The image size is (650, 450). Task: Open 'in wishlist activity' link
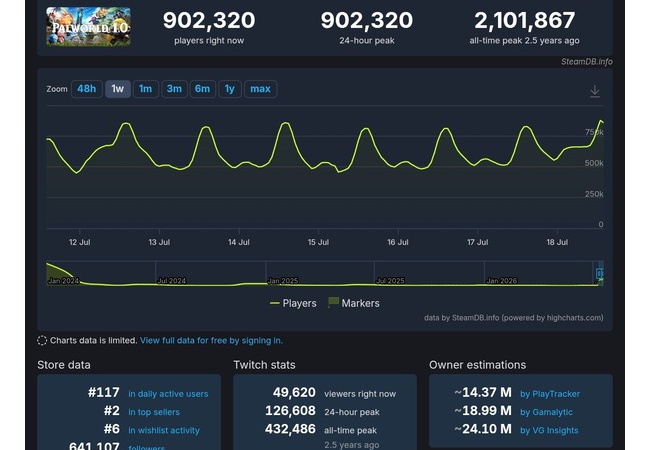[x=164, y=431]
